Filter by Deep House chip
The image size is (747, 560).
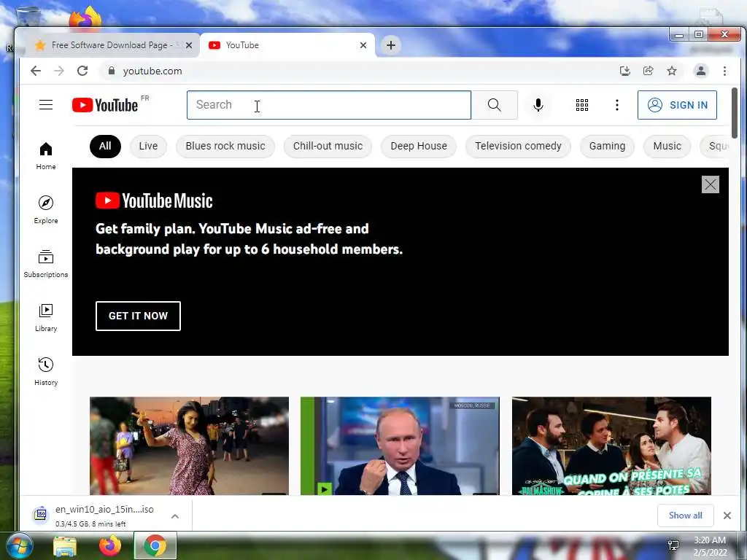tap(419, 146)
